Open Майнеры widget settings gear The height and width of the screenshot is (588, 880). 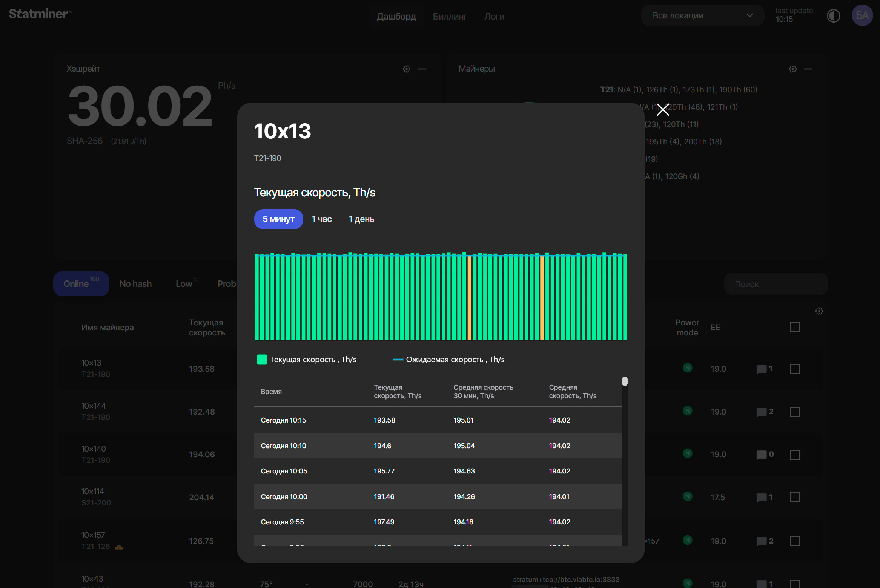point(792,69)
